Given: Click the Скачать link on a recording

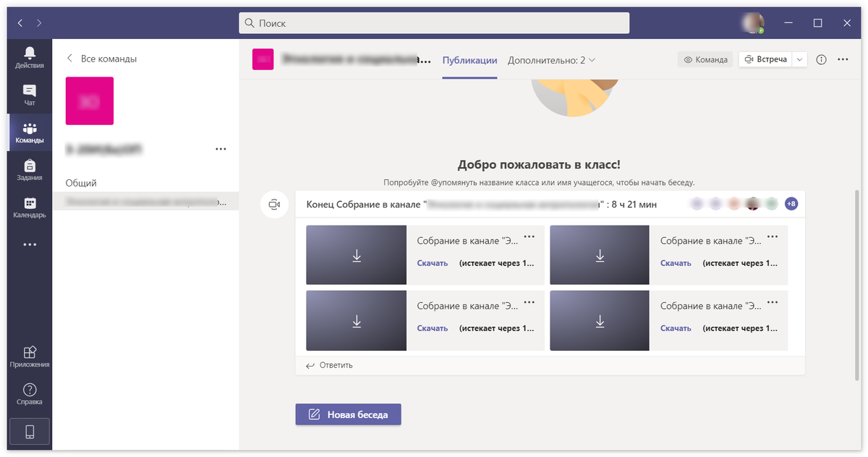Looking at the screenshot, I should tap(432, 262).
